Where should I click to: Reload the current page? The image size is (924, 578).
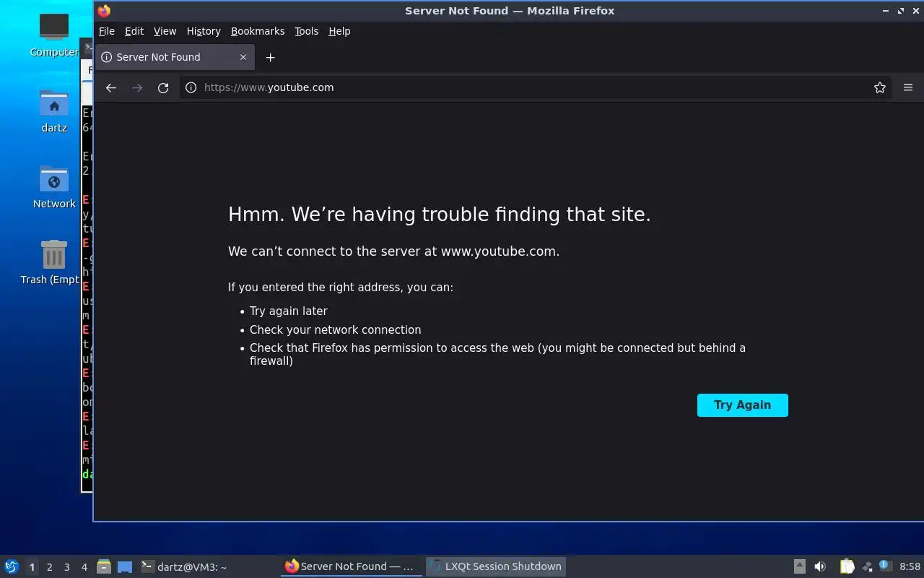[x=163, y=87]
